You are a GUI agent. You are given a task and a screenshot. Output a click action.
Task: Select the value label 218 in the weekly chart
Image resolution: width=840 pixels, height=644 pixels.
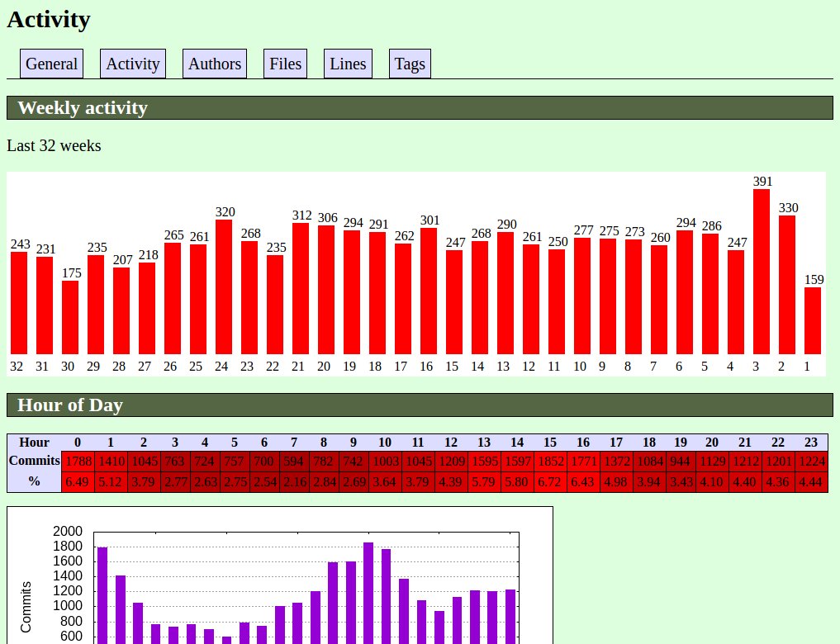pos(149,255)
